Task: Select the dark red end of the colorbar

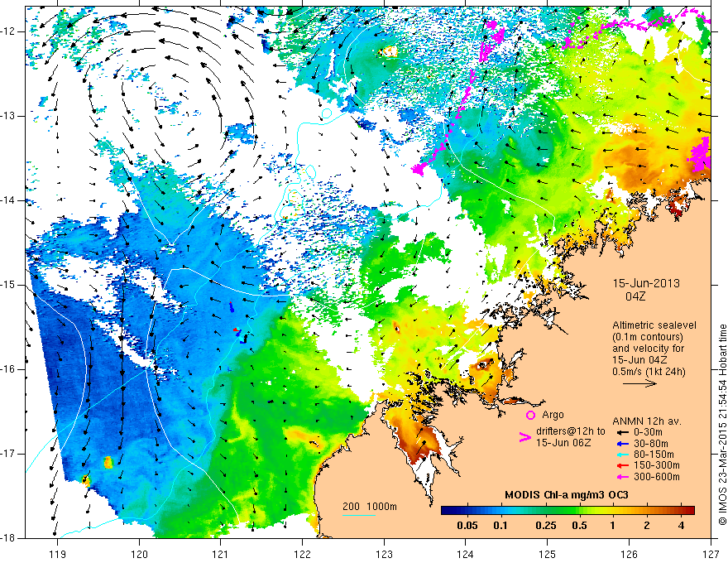Action: (691, 511)
